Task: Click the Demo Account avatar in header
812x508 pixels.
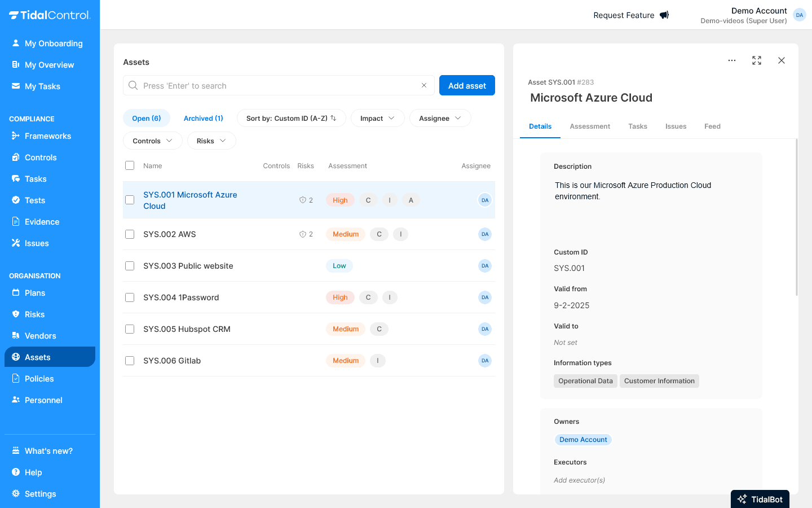Action: [x=799, y=15]
